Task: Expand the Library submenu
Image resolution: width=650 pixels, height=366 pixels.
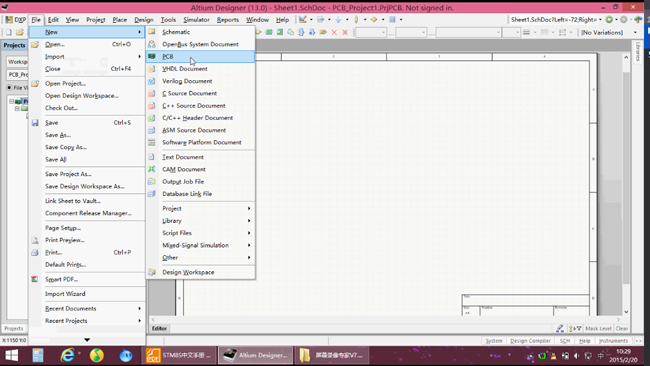Action: click(200, 221)
